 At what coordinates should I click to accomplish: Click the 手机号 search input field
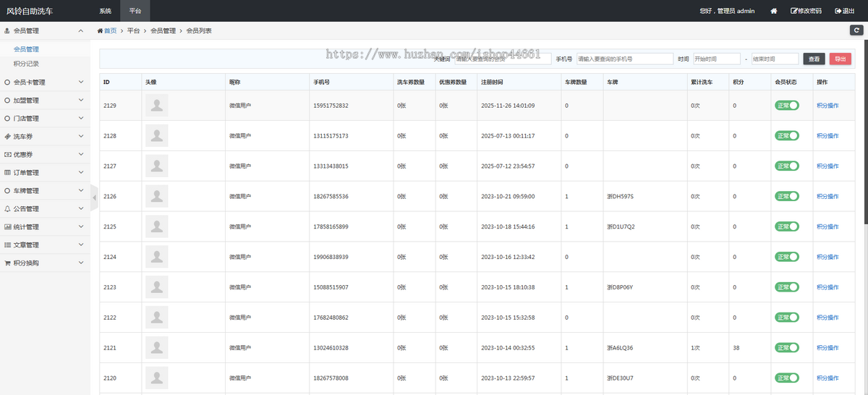coord(624,59)
